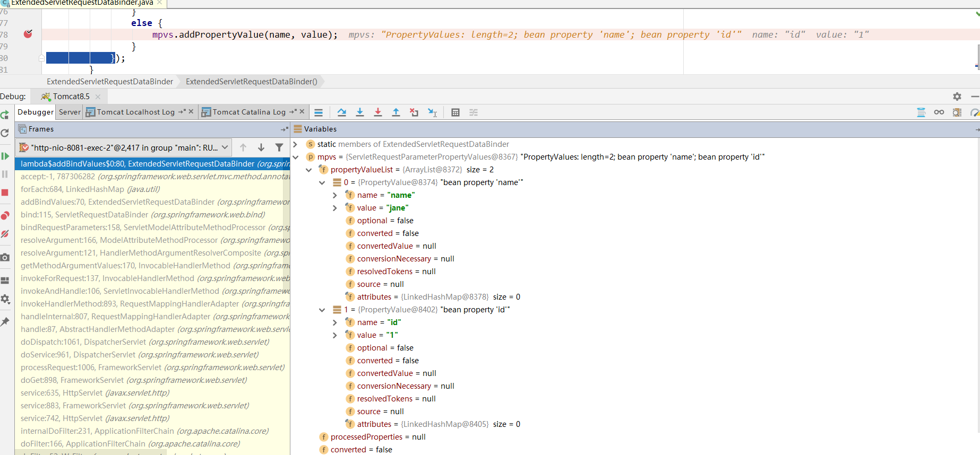Collapse element 0 bean property 'name'
Image resolution: width=980 pixels, height=455 pixels.
[322, 182]
